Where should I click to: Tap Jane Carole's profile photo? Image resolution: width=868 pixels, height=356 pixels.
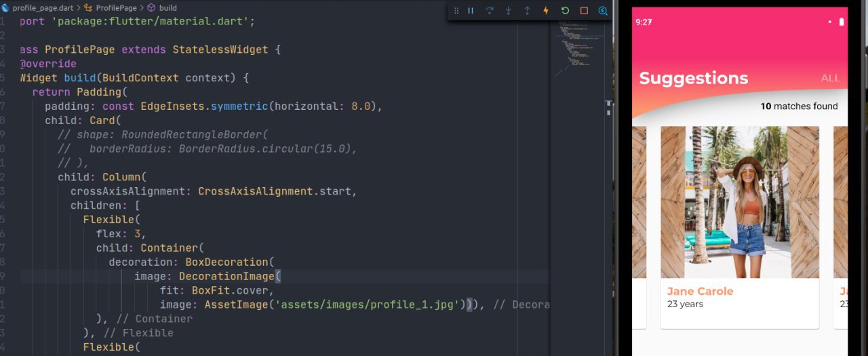click(740, 202)
